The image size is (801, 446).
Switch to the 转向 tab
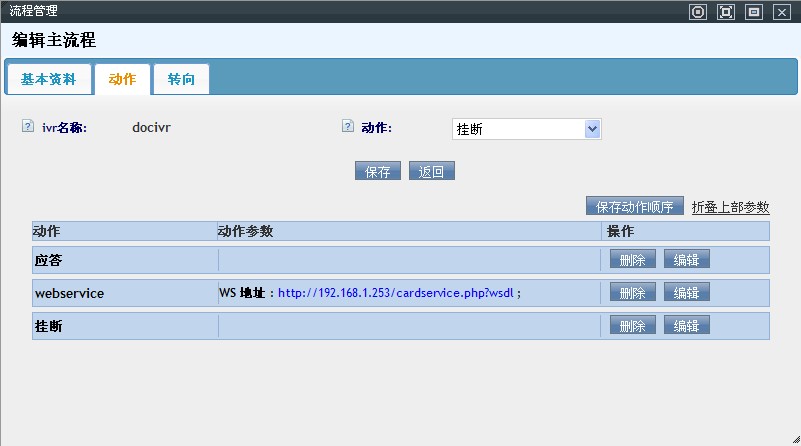[181, 79]
